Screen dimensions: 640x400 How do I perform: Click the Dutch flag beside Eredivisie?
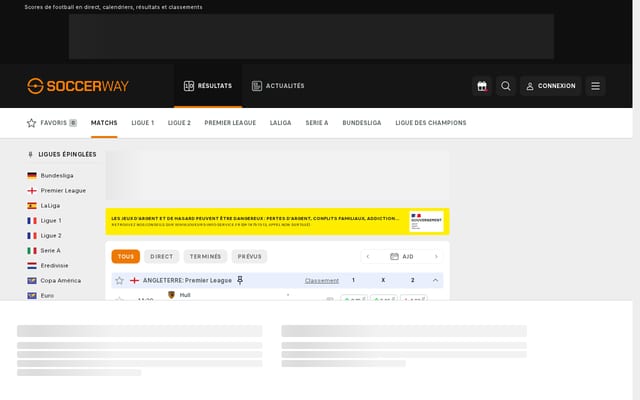[32, 266]
